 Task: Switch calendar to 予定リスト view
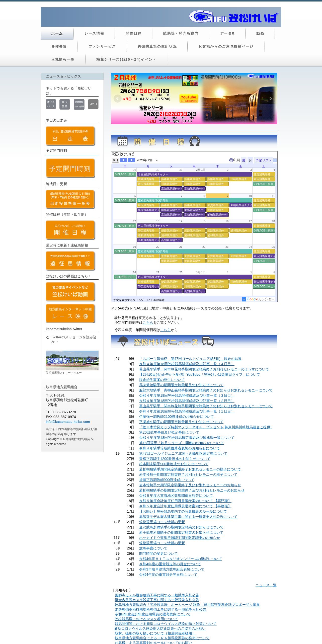tap(263, 160)
